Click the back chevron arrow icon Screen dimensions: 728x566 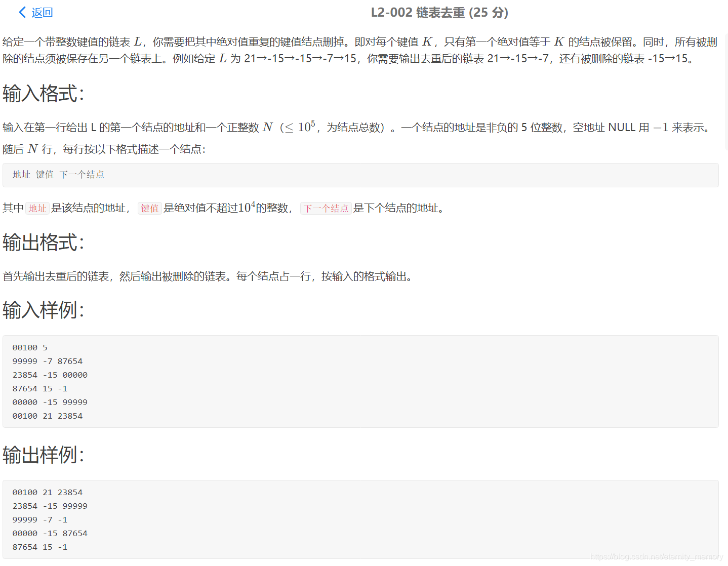[22, 12]
